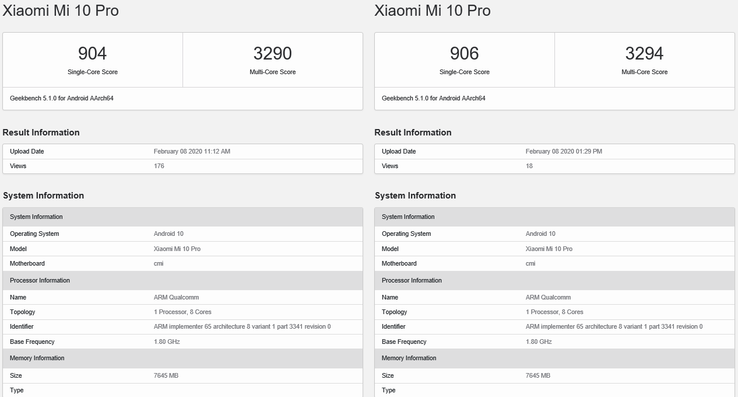Screen dimensions: 738x397
Task: Click the 3290 multi-core score
Action: (x=273, y=53)
